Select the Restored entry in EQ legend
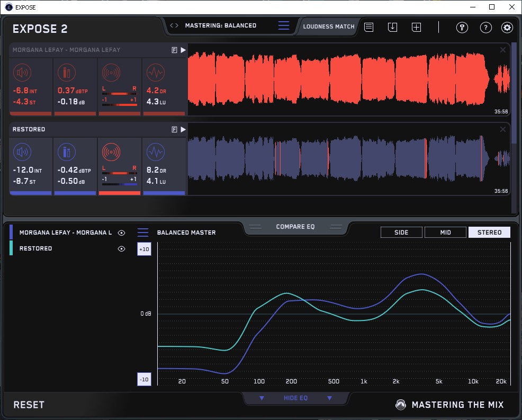Image resolution: width=522 pixels, height=420 pixels. tap(35, 248)
